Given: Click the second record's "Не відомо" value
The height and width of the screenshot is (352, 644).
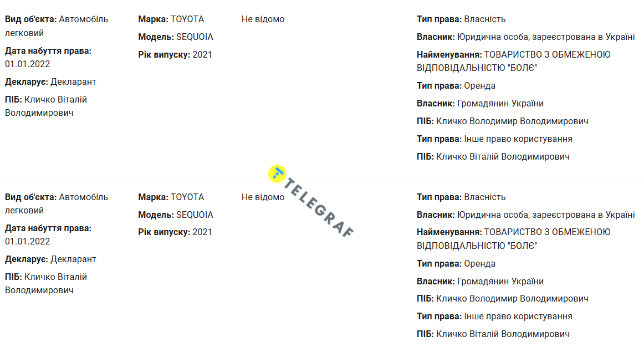Looking at the screenshot, I should pos(263,197).
